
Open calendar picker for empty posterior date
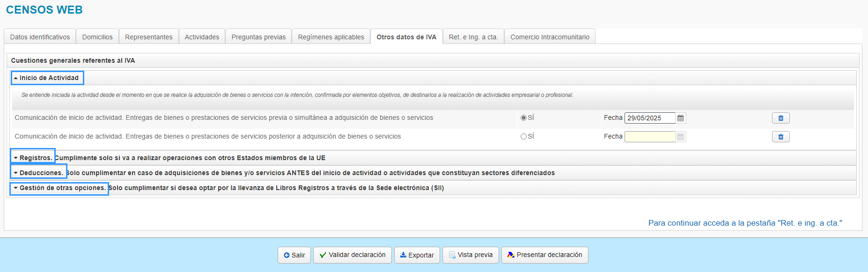(681, 137)
